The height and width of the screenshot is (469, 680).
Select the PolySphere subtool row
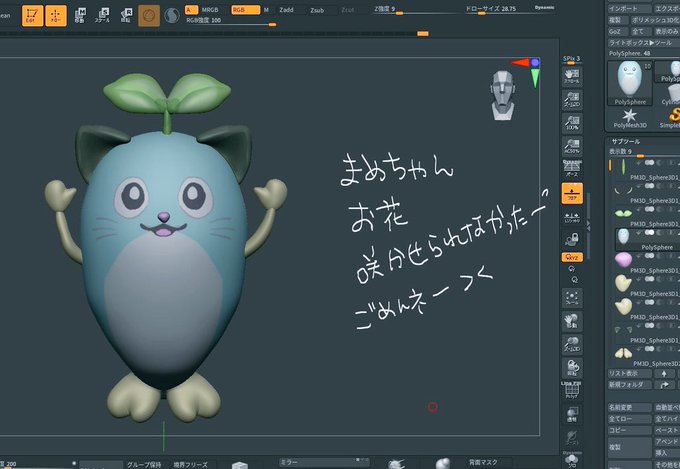click(647, 239)
